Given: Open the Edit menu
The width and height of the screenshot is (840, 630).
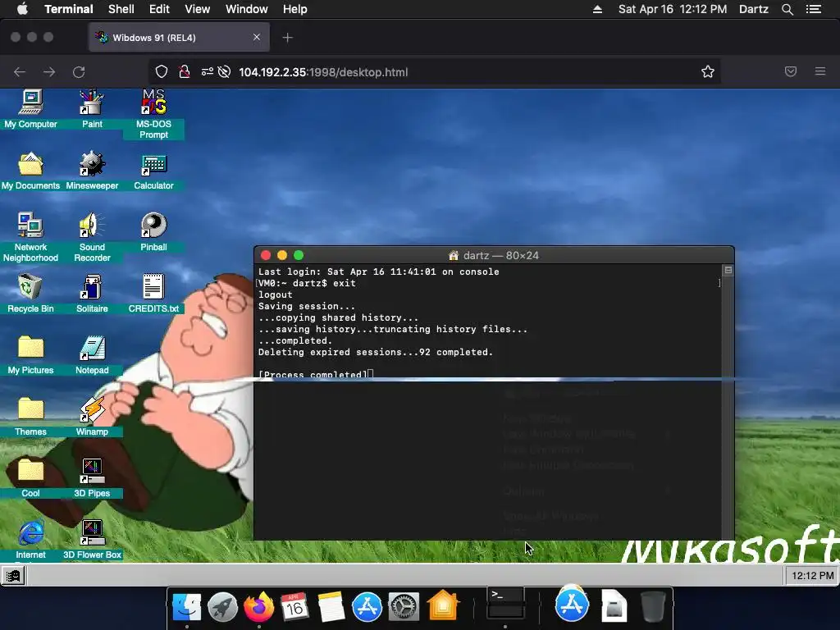Looking at the screenshot, I should click(x=159, y=9).
